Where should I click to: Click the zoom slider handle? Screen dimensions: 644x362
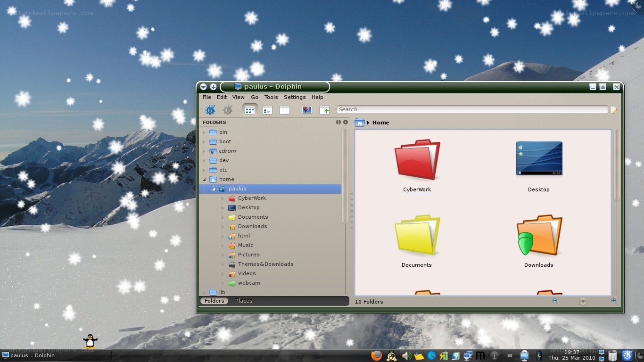[583, 301]
